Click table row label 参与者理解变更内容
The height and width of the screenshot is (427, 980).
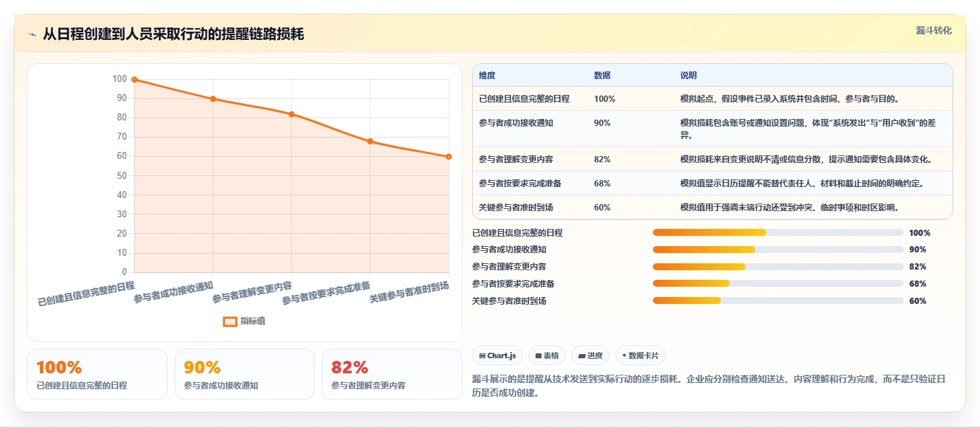[516, 160]
